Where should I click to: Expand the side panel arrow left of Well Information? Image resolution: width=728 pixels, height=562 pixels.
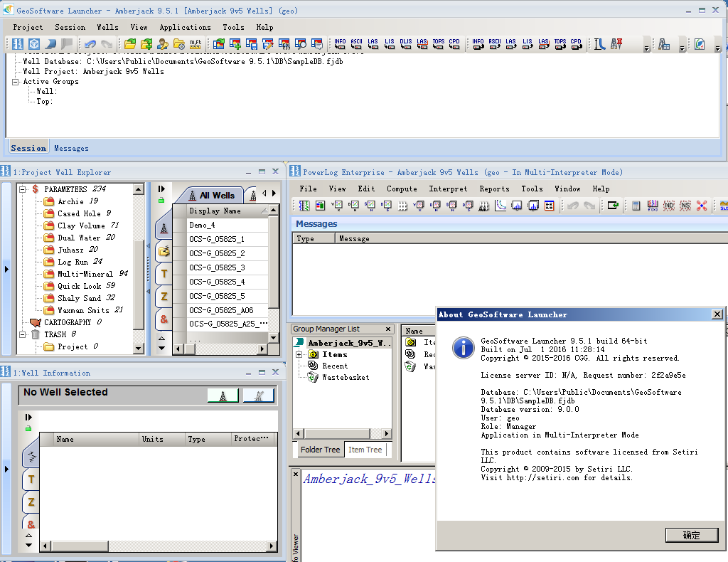click(6, 469)
